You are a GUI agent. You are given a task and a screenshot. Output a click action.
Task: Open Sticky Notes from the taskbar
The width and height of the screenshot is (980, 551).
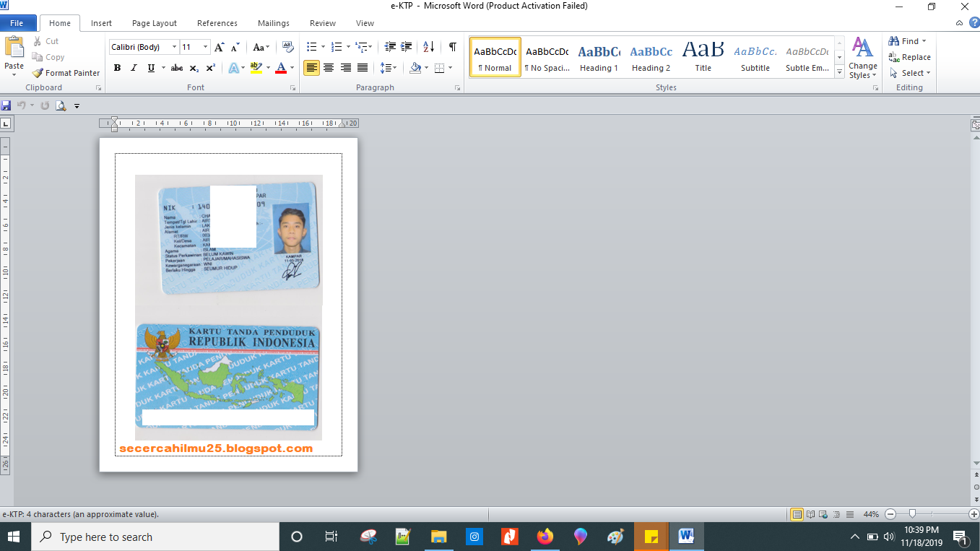click(x=651, y=537)
